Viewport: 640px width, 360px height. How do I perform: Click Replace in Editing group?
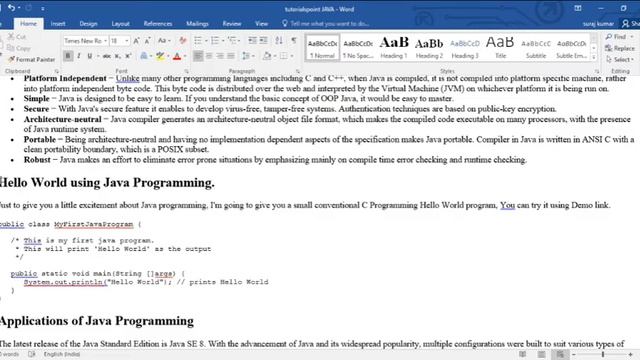tap(620, 48)
